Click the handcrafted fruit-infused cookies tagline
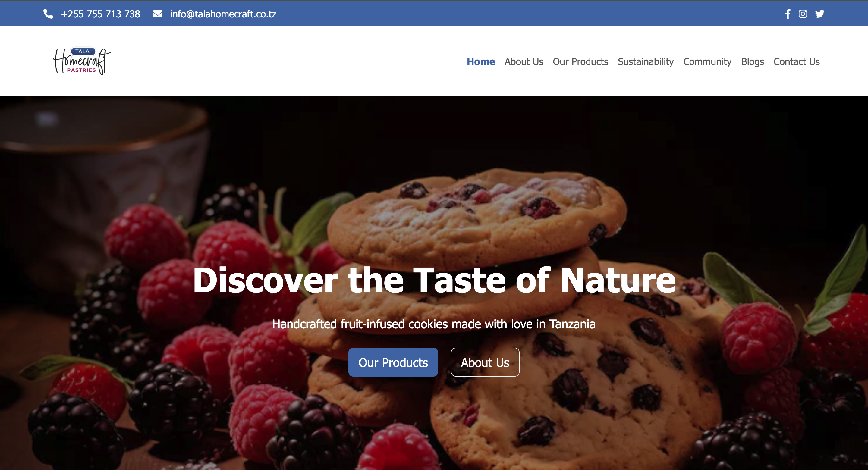 [x=434, y=324]
